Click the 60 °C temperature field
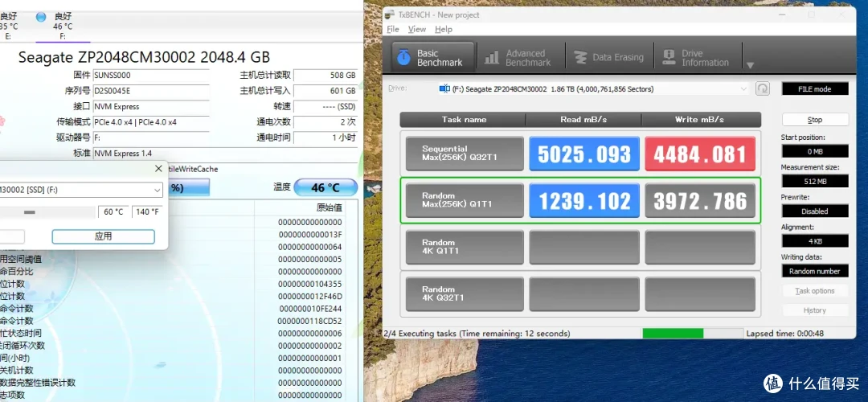The image size is (868, 402). click(x=113, y=212)
